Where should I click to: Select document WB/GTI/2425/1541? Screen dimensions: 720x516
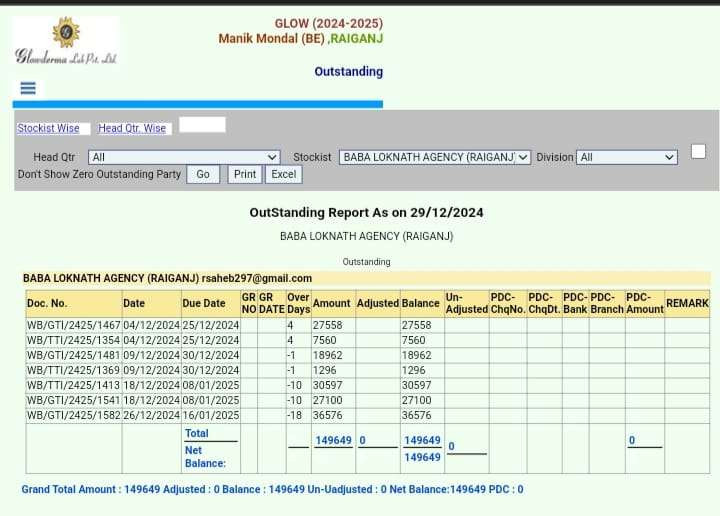tap(73, 400)
